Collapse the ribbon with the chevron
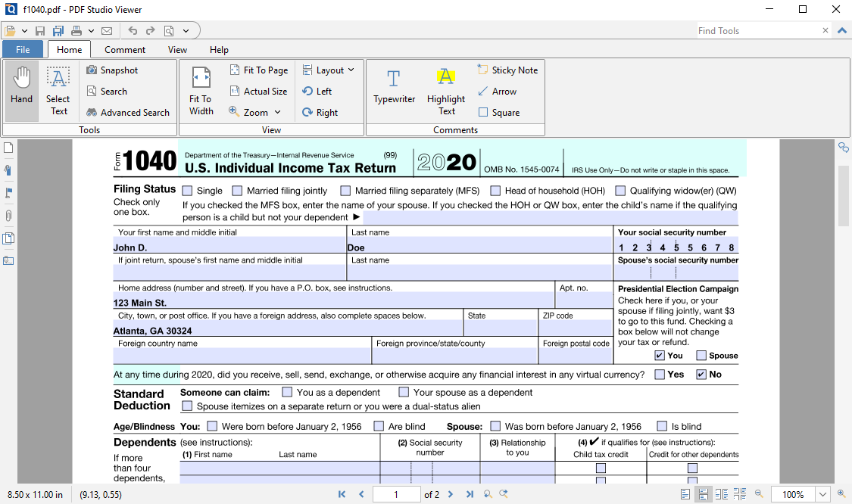This screenshot has height=504, width=852. click(x=841, y=30)
